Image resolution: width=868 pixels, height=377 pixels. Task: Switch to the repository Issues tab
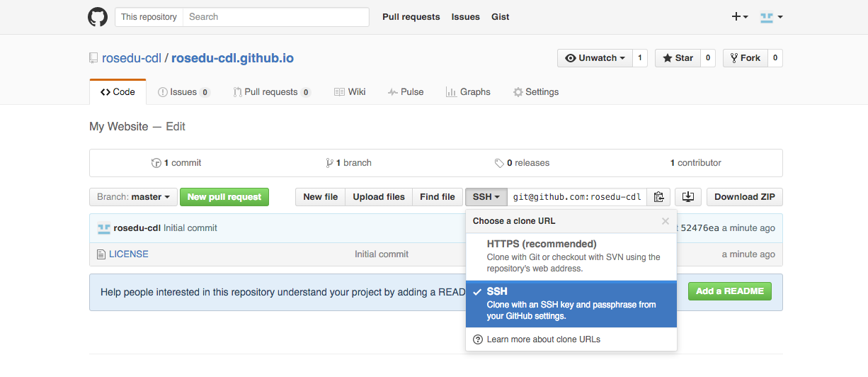click(x=183, y=92)
